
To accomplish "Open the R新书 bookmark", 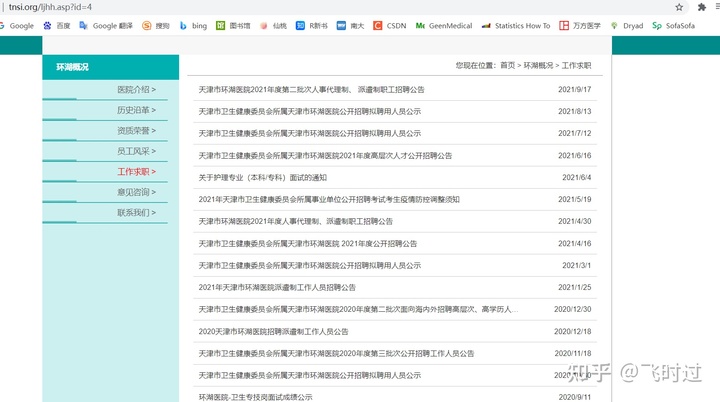I will (312, 26).
